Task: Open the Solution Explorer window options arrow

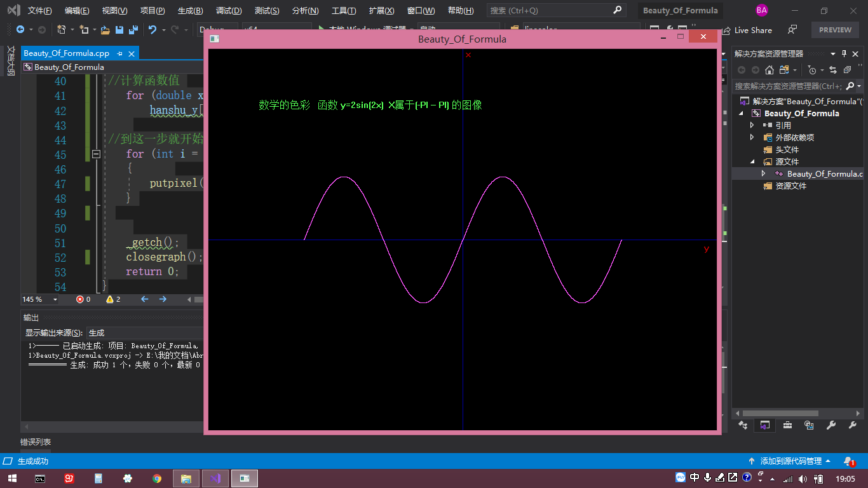Action: click(833, 53)
